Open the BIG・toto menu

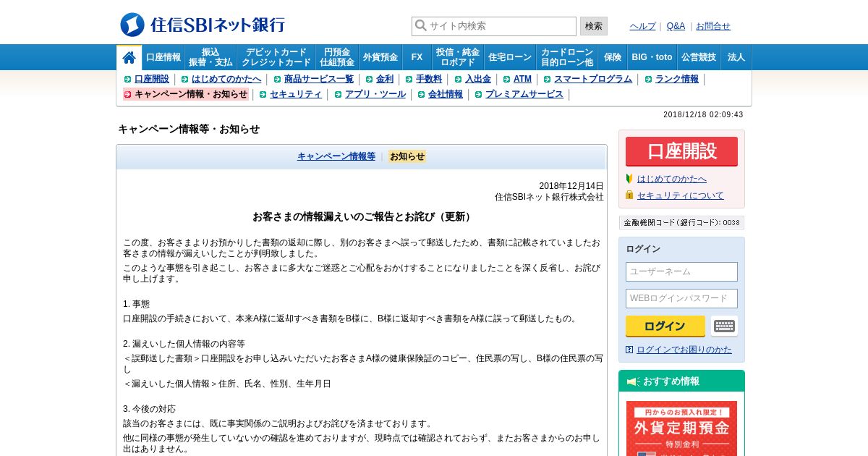coord(652,57)
